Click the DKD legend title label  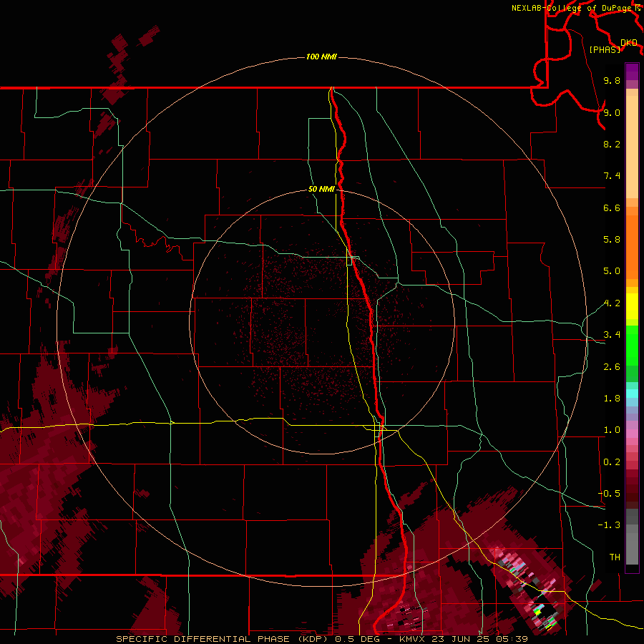click(x=629, y=43)
